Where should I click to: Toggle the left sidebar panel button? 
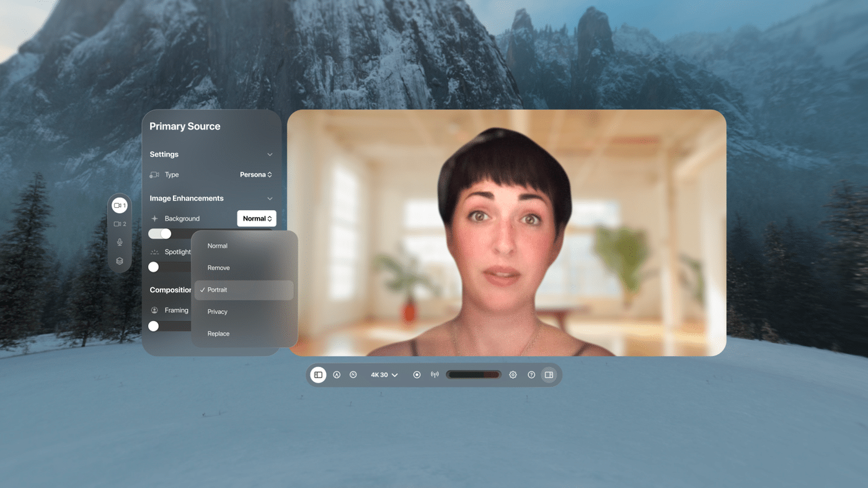click(x=318, y=375)
